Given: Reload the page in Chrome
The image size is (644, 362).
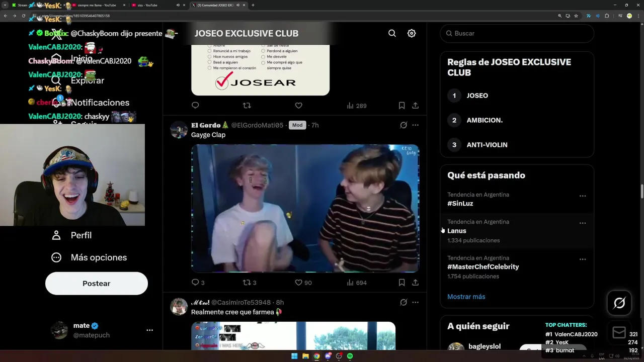Looking at the screenshot, I should tap(23, 16).
